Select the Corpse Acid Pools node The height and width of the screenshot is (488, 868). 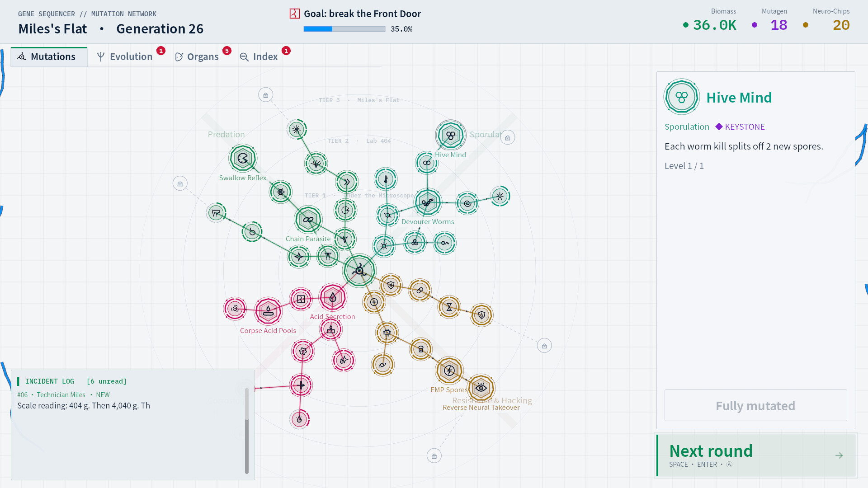pyautogui.click(x=268, y=311)
